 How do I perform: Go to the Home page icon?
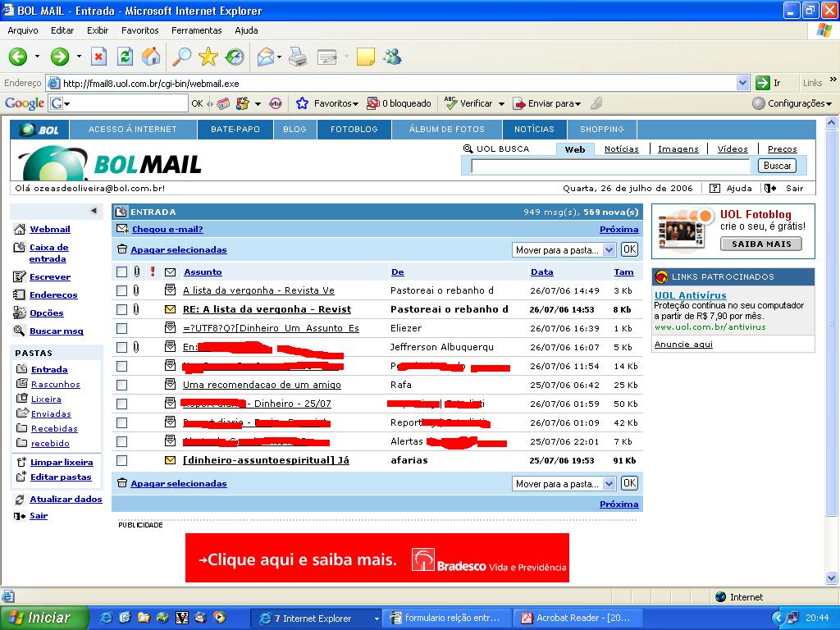151,57
